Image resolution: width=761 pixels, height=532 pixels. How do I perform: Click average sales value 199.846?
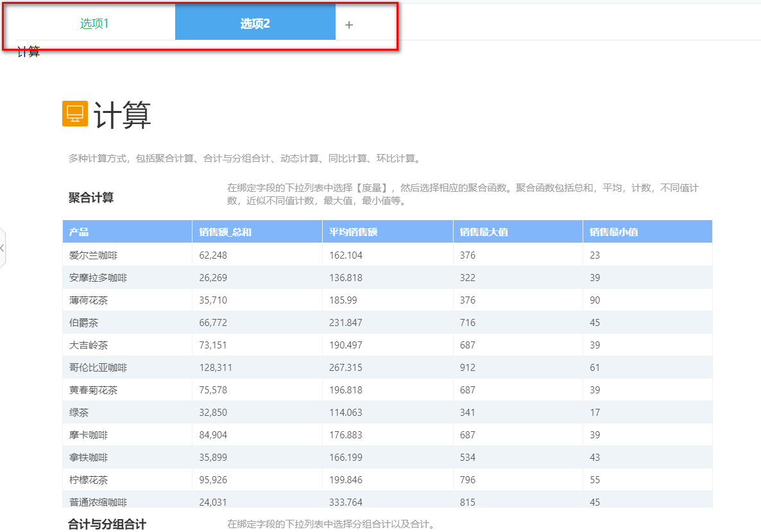pyautogui.click(x=346, y=480)
